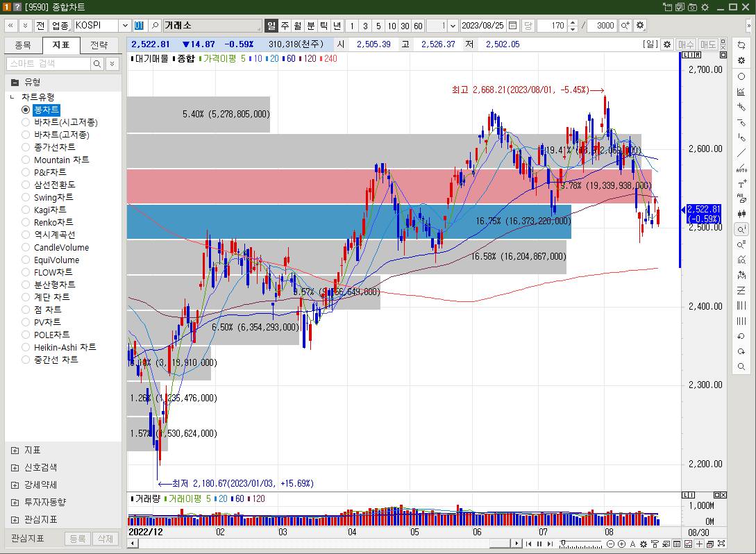This screenshot has width=756, height=554.
Task: Select the 월 monthly period button
Action: click(298, 26)
